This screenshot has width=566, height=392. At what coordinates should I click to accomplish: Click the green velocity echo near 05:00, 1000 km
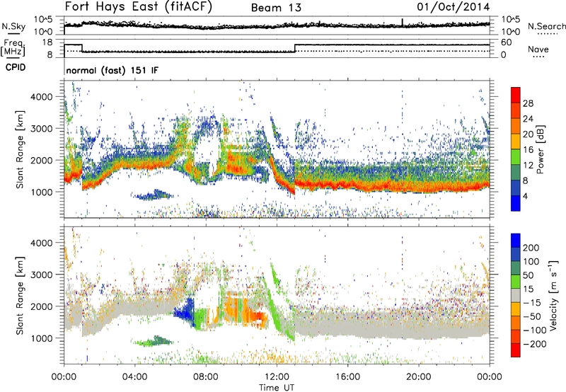tap(154, 341)
